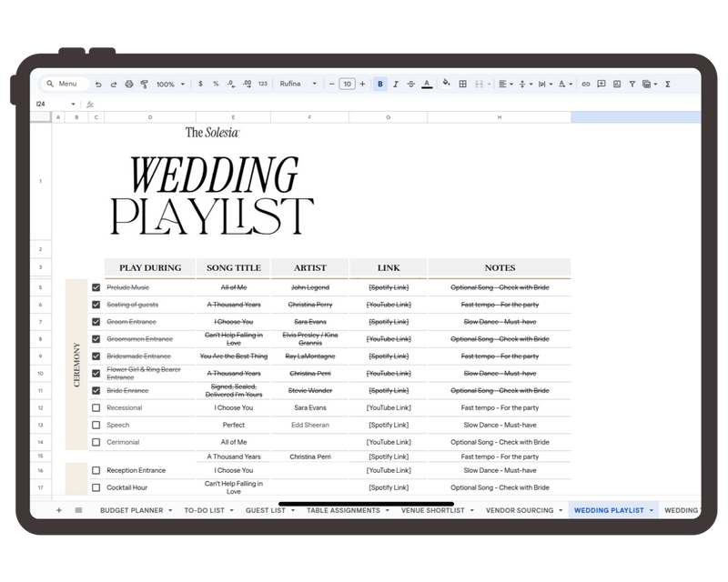Open the zoom 100% dropdown
The height and width of the screenshot is (582, 728).
tap(170, 84)
